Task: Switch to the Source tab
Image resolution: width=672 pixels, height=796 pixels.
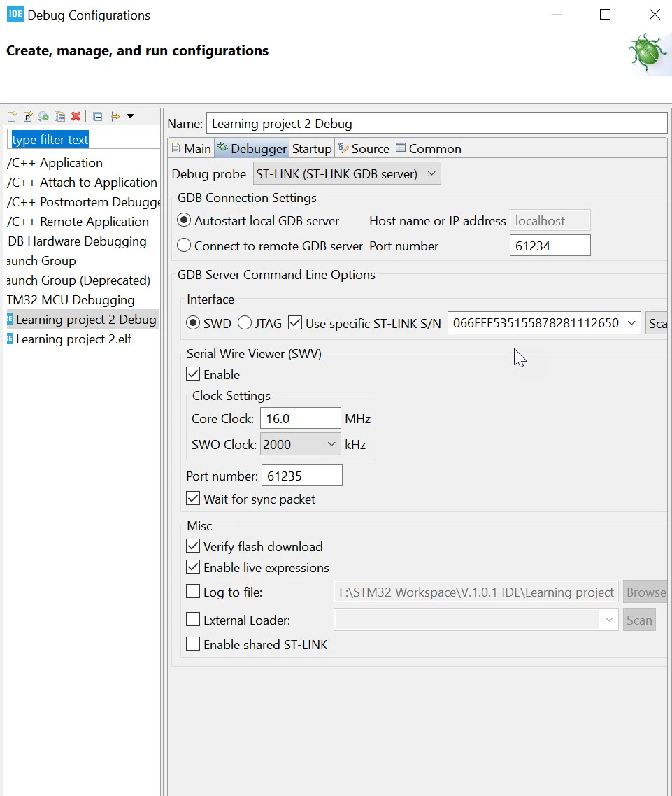Action: tap(364, 149)
